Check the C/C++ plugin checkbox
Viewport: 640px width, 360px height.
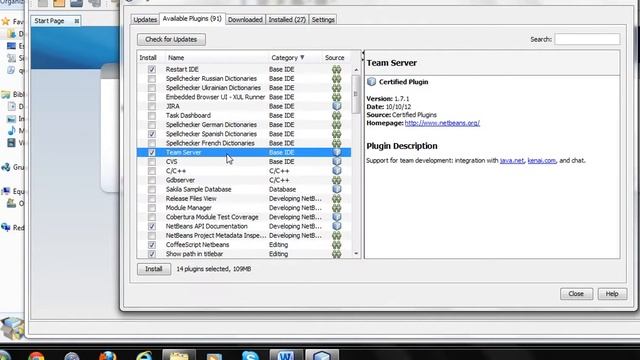(152, 171)
